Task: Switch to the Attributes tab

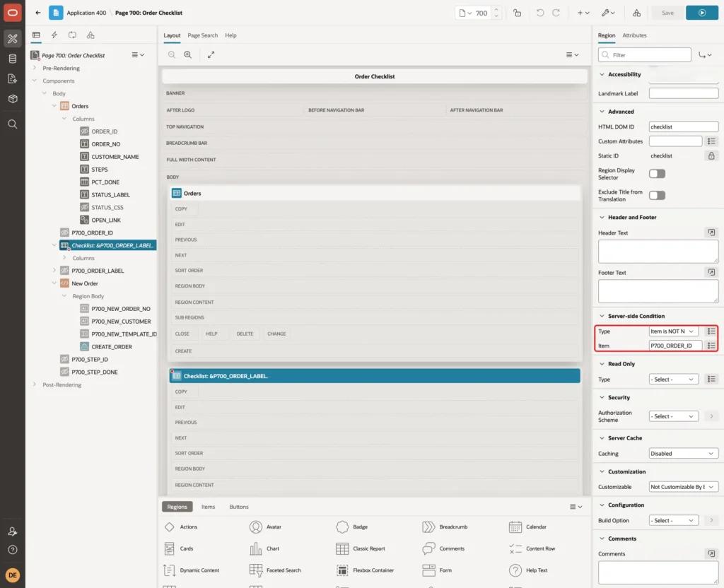Action: click(634, 35)
